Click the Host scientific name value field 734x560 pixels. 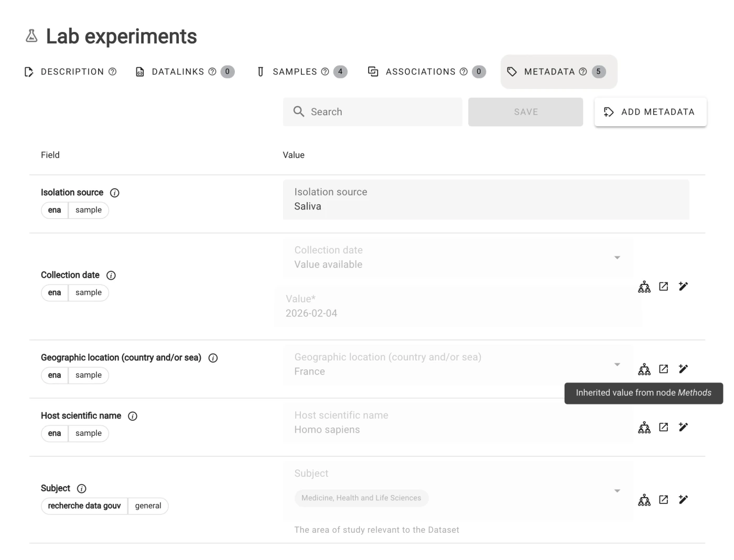pos(458,423)
